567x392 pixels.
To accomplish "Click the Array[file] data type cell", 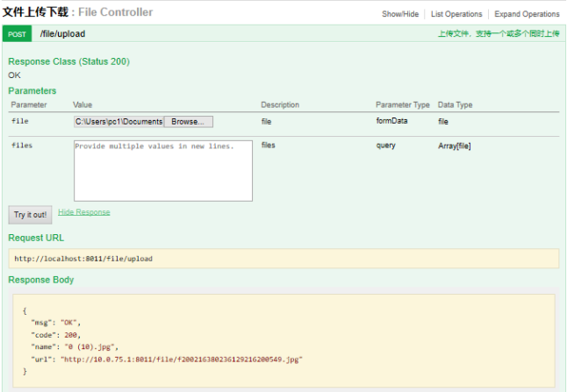I will point(454,146).
